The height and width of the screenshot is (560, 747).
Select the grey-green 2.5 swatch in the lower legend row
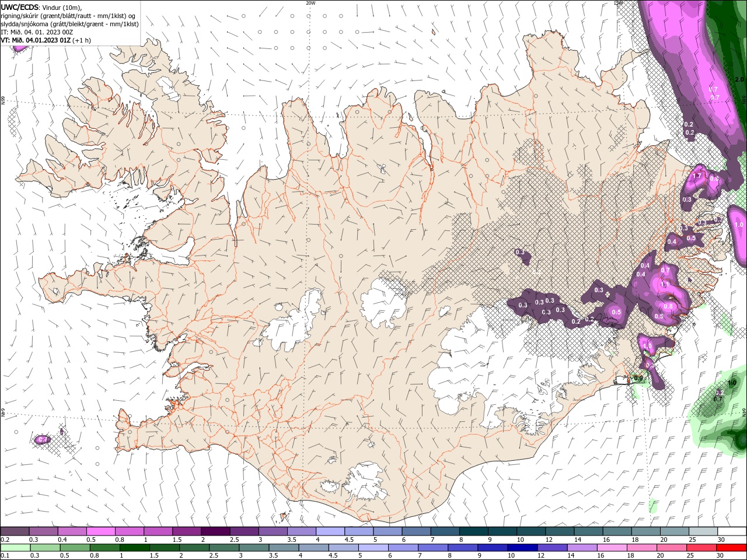224,548
